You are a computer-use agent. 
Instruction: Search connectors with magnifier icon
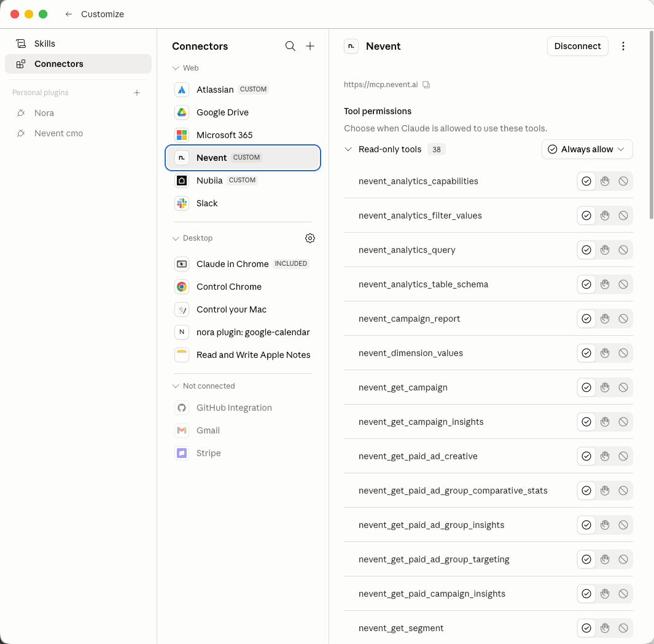[290, 46]
